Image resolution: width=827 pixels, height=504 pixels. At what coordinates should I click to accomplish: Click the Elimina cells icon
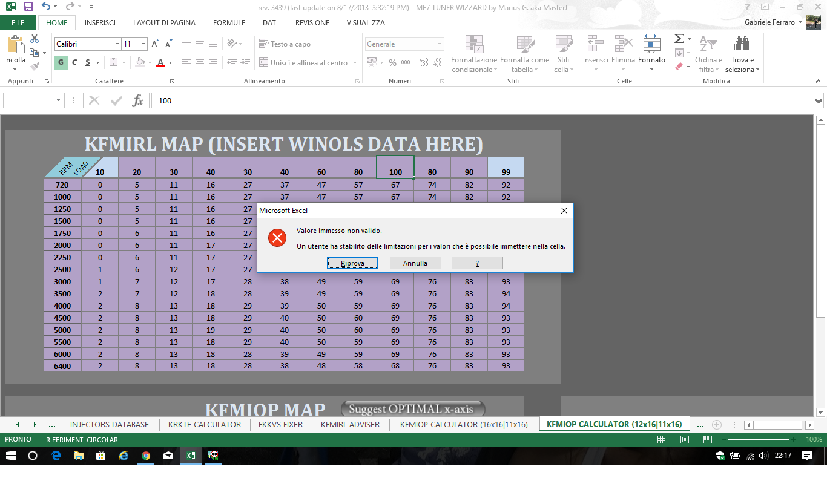pos(623,44)
